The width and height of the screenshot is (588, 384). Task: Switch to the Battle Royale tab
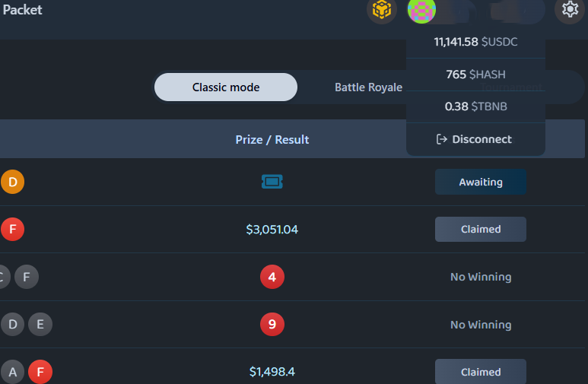(x=368, y=87)
